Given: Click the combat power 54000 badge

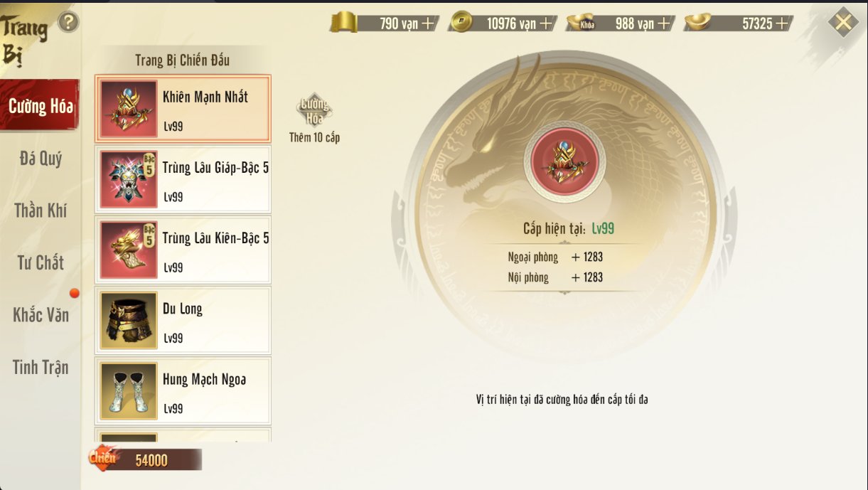Looking at the screenshot, I should pos(146,459).
